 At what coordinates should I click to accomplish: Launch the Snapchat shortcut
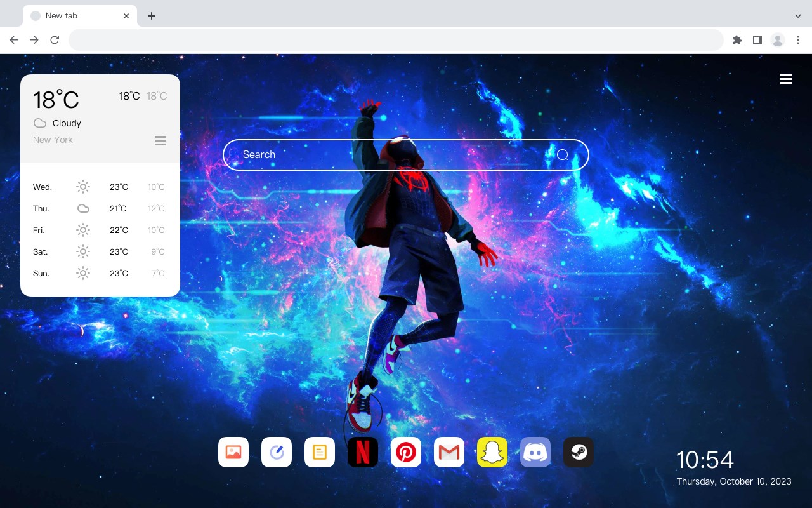point(492,452)
